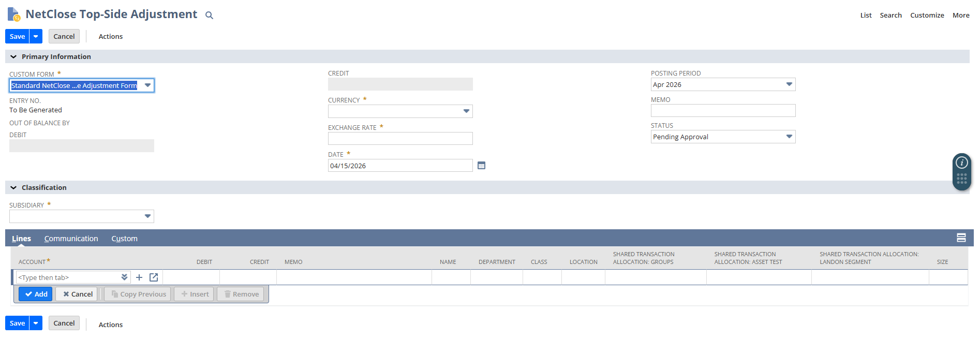
Task: Toggle the subtab layout icon on Lines bar
Action: point(961,238)
